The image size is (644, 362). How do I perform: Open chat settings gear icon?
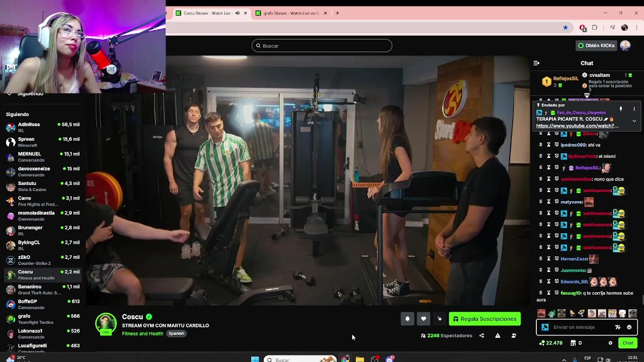click(x=610, y=343)
